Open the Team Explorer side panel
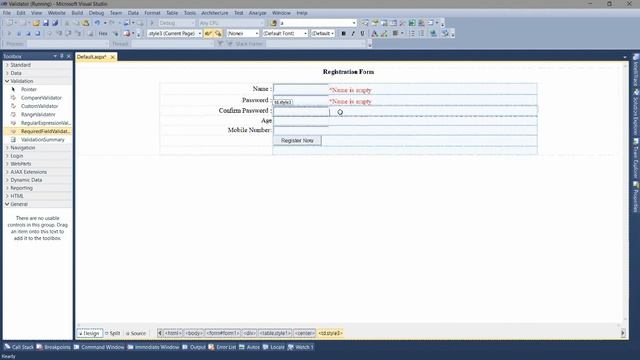 coord(636,159)
